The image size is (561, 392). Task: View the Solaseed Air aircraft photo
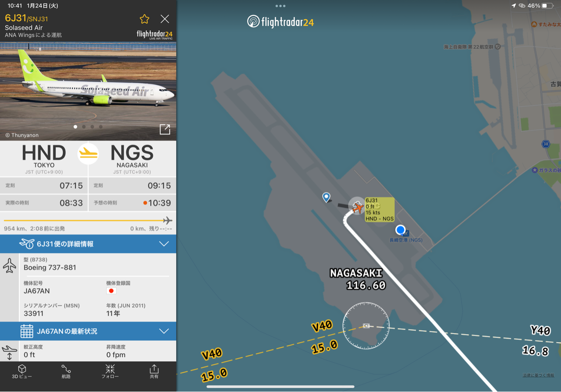[x=88, y=92]
